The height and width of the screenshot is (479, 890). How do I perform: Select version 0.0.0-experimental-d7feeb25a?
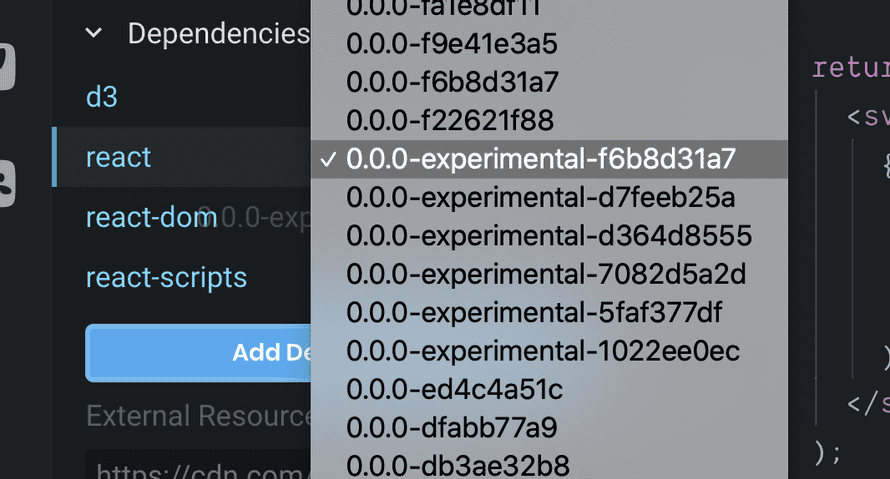(540, 197)
